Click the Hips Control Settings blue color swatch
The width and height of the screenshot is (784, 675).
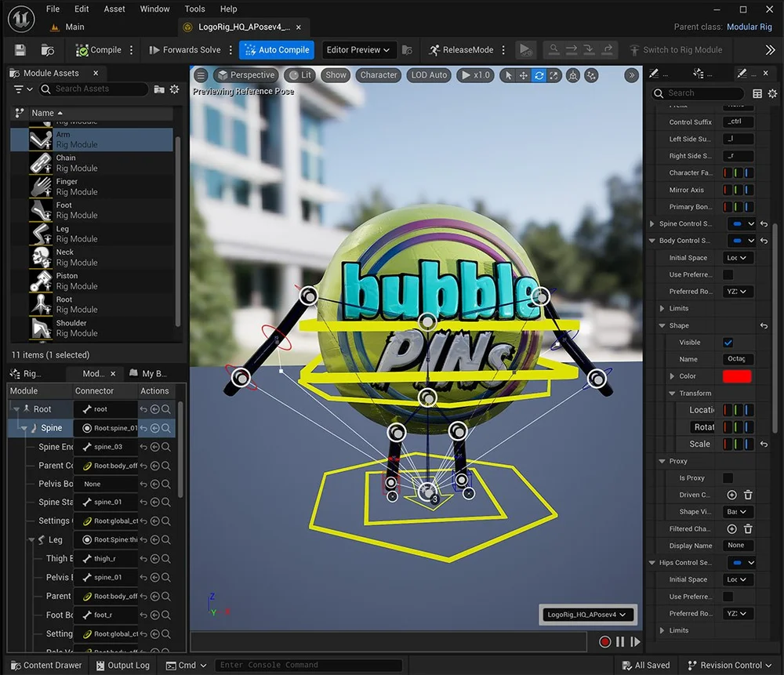coord(737,563)
